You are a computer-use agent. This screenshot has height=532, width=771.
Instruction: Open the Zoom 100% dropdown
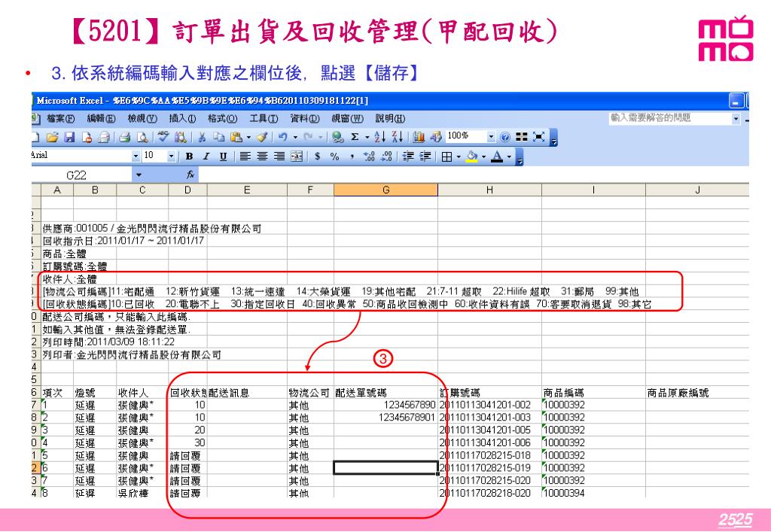pyautogui.click(x=491, y=136)
